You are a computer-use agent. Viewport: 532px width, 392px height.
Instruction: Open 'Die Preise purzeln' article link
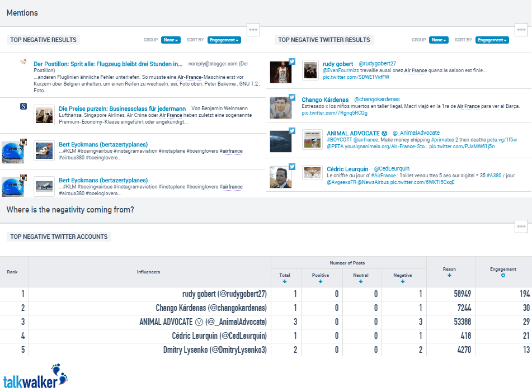122,108
